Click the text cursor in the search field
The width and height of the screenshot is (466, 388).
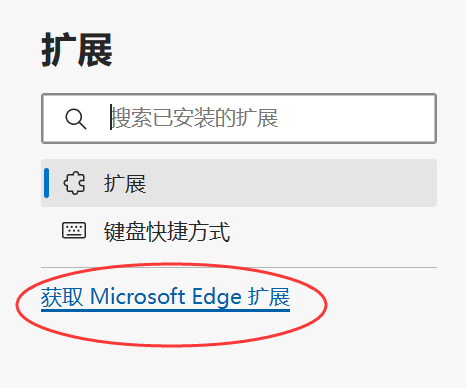[111, 117]
